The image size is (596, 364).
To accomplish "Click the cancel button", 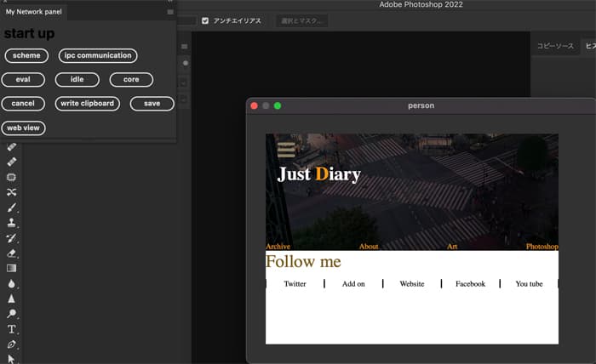I will [x=23, y=104].
